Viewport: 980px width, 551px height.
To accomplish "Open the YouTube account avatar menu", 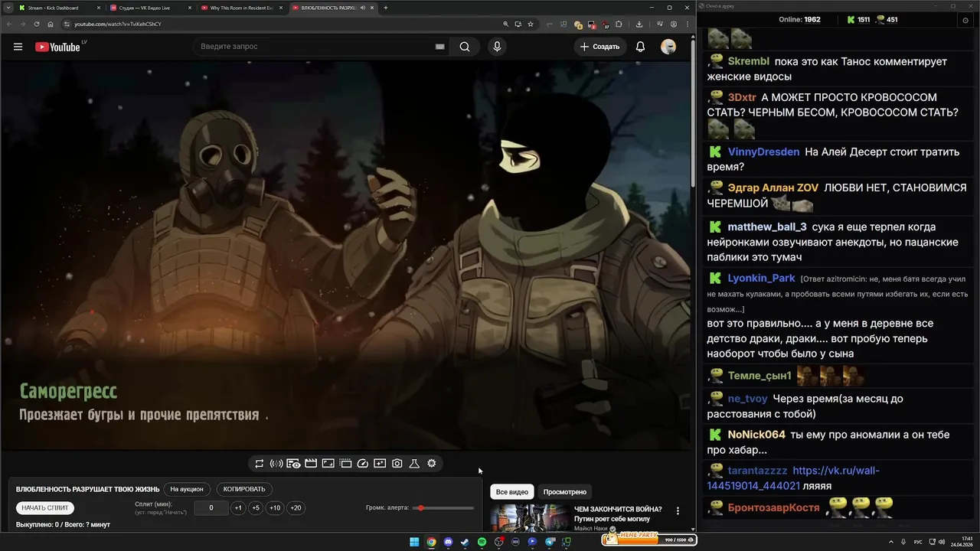I will pyautogui.click(x=668, y=47).
